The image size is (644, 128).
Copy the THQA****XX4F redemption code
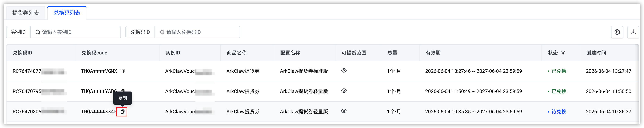(122, 112)
